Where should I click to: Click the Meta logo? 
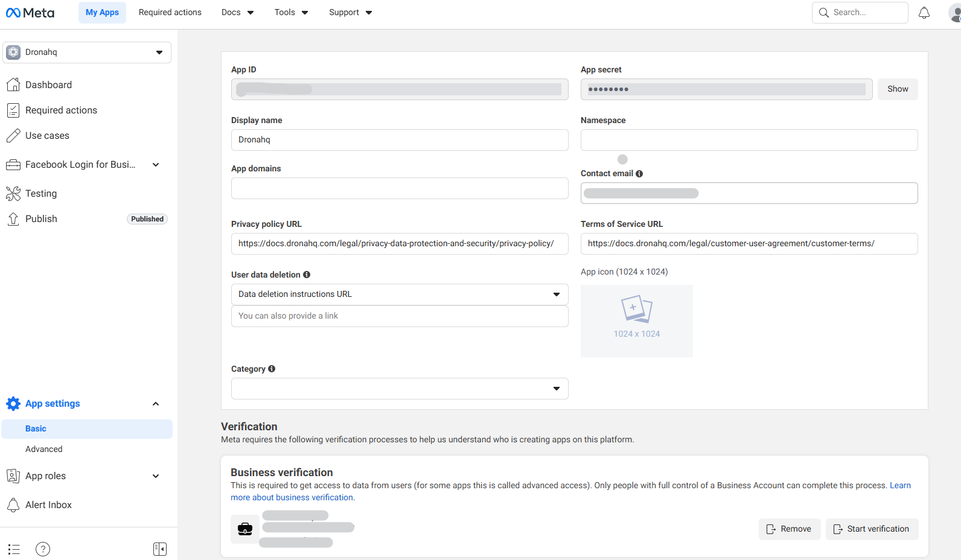tap(30, 13)
